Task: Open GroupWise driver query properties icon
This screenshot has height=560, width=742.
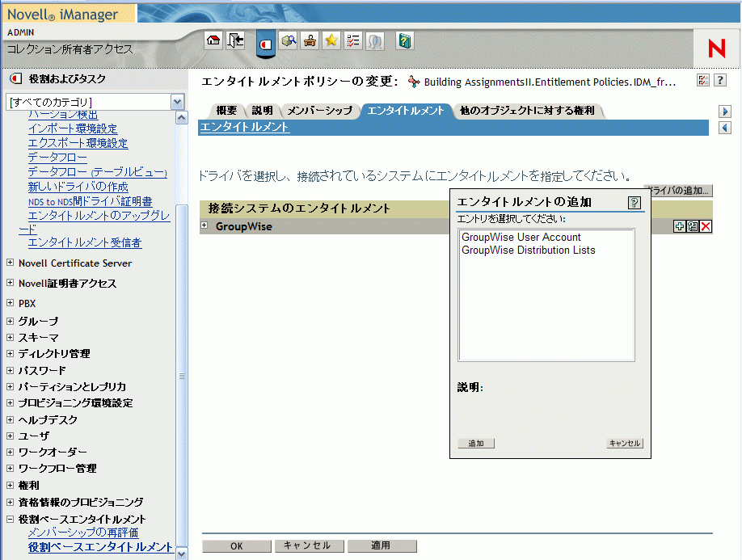Action: point(693,226)
